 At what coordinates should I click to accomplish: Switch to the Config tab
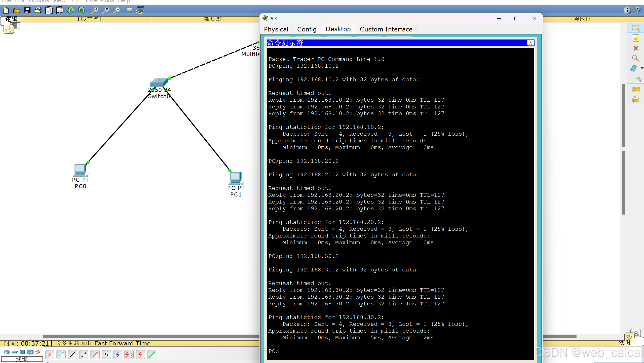point(307,29)
